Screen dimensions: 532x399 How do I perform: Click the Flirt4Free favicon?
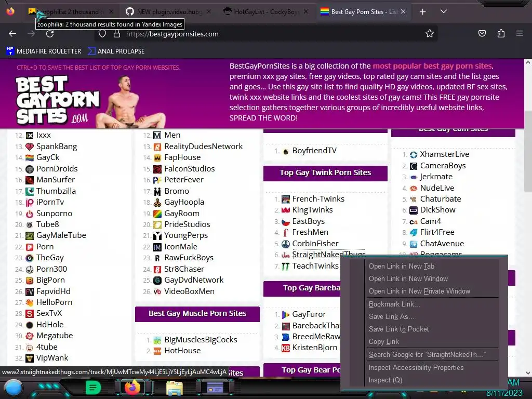tap(413, 233)
